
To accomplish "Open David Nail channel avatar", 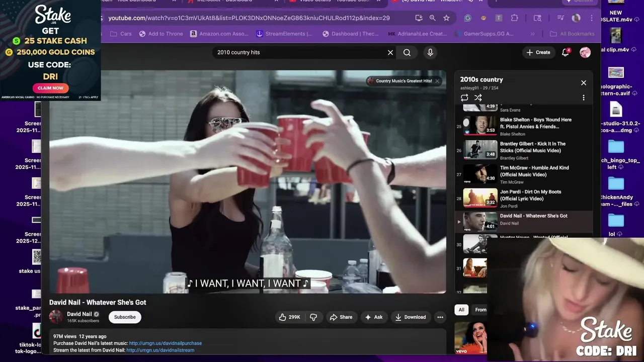I will pos(56,317).
